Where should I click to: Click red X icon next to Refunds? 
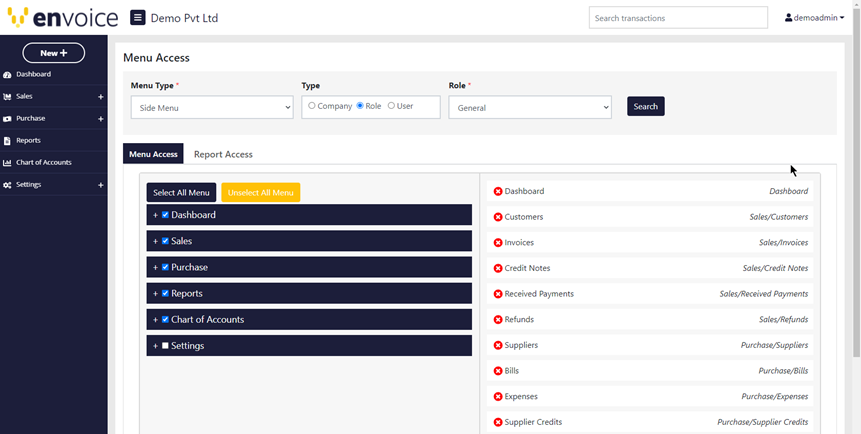click(x=498, y=320)
